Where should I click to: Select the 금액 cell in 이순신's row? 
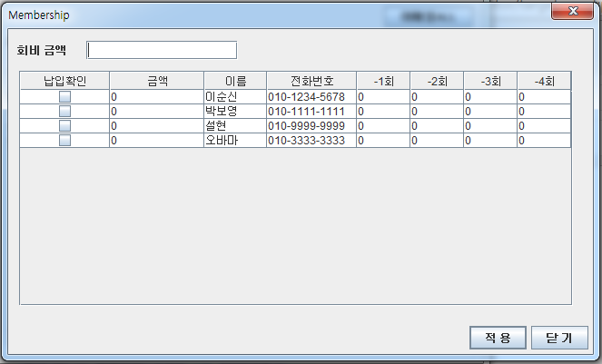(157, 97)
